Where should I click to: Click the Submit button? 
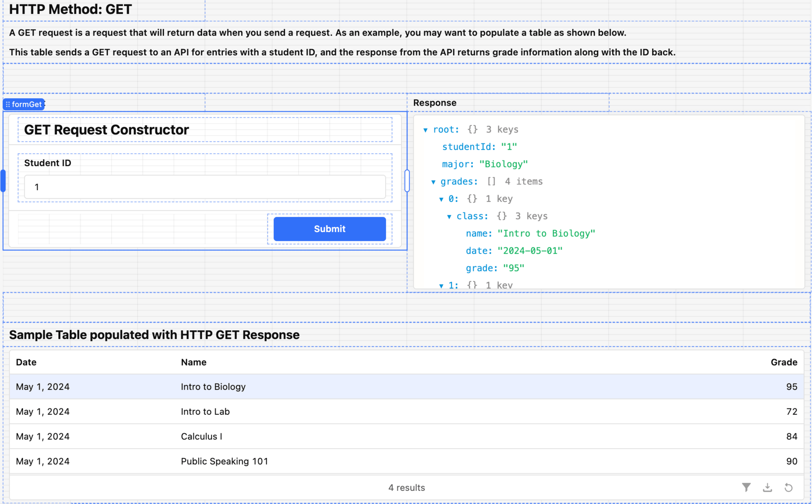tap(329, 229)
